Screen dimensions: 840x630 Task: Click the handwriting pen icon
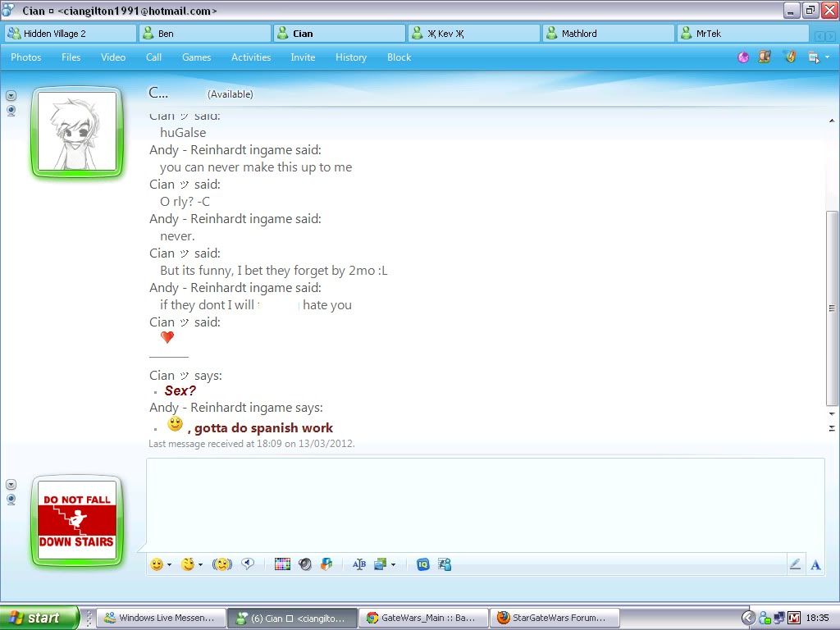click(x=795, y=564)
